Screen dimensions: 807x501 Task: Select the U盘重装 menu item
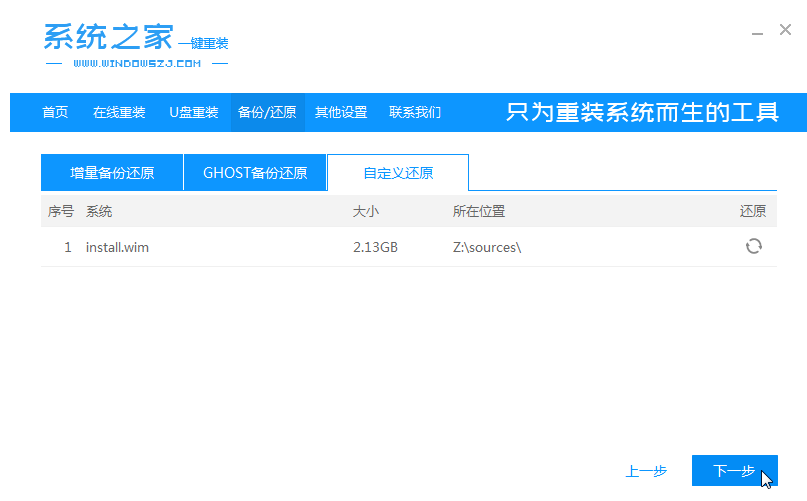tap(193, 112)
